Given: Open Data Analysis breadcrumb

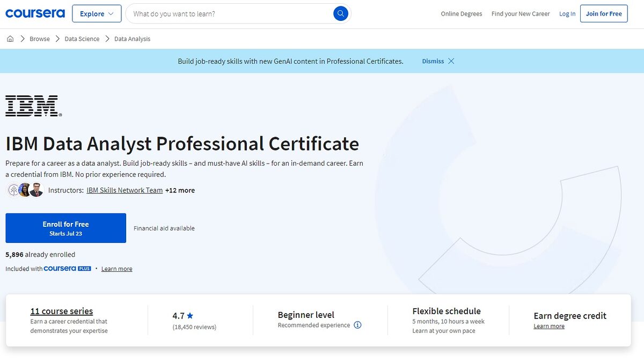Looking at the screenshot, I should tap(133, 39).
